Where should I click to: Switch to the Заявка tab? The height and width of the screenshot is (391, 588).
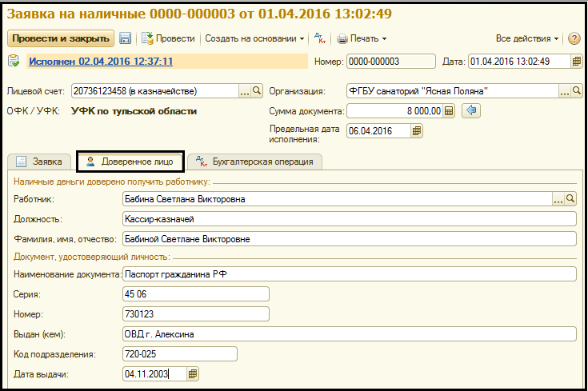[x=39, y=162]
